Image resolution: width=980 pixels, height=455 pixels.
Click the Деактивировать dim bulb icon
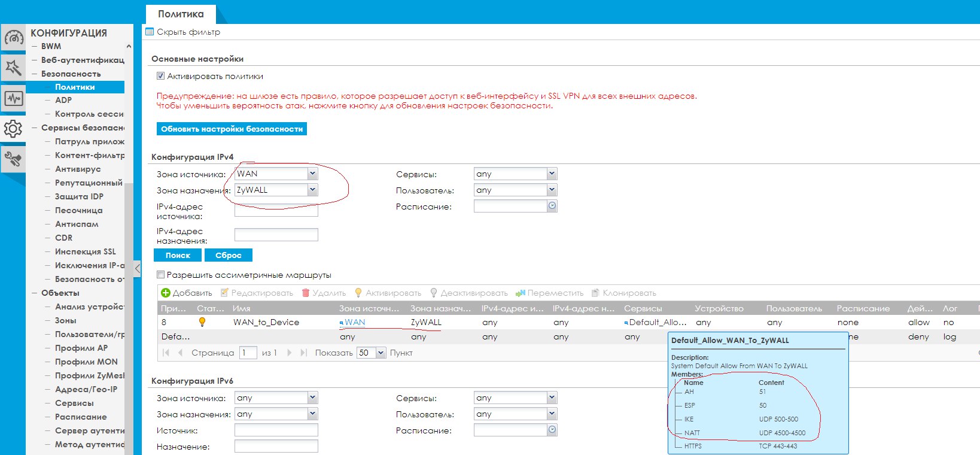(x=434, y=293)
